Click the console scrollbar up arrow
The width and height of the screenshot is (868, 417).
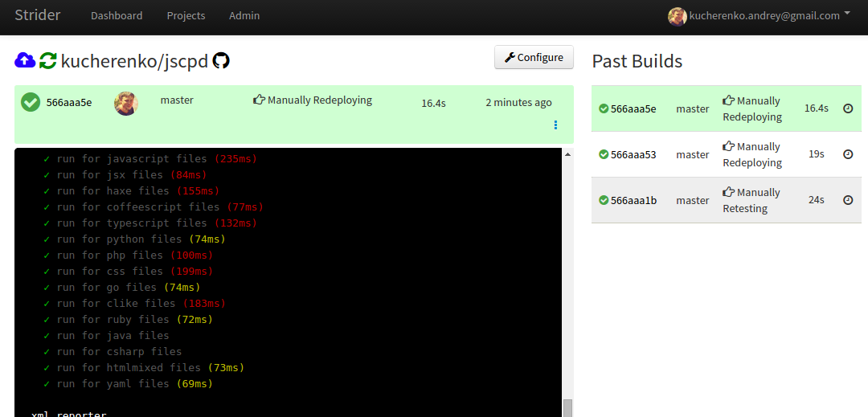[567, 154]
